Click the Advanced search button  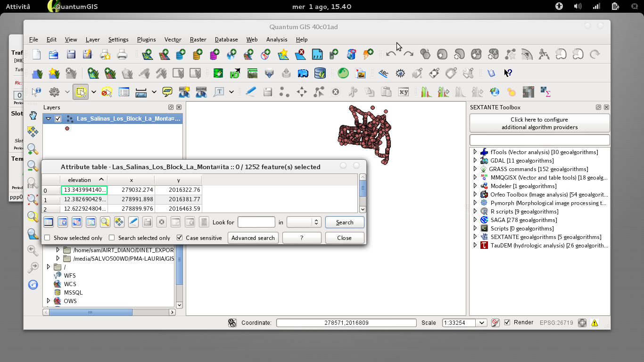click(253, 238)
